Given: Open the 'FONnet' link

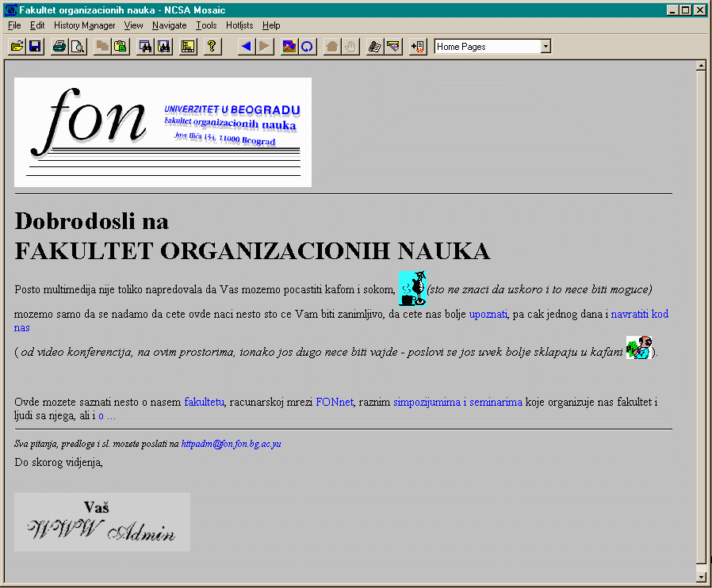Looking at the screenshot, I should click(335, 402).
